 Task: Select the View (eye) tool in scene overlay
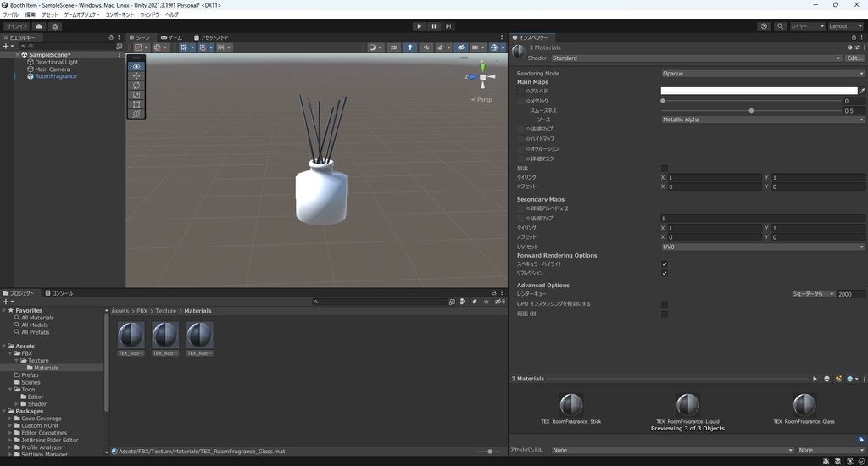tap(136, 66)
